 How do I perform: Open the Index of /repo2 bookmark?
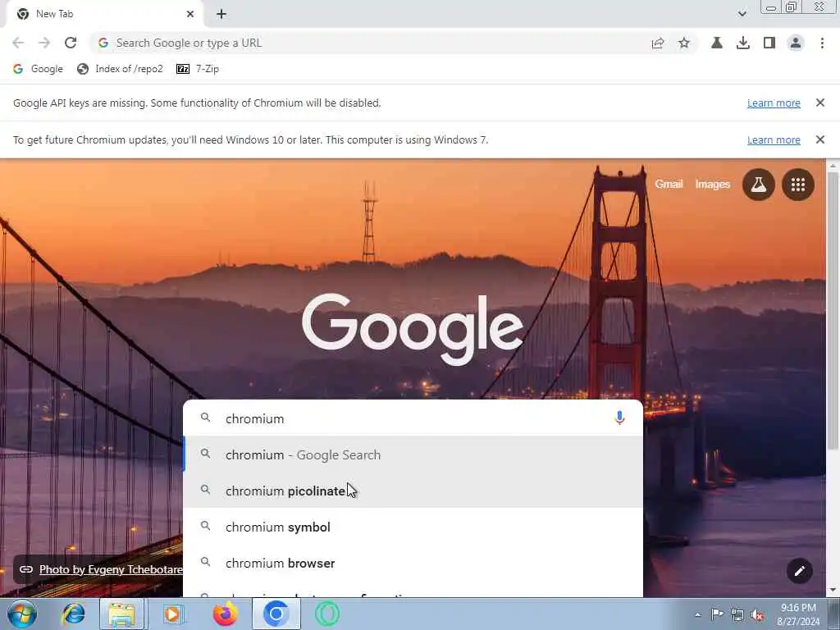coord(120,69)
